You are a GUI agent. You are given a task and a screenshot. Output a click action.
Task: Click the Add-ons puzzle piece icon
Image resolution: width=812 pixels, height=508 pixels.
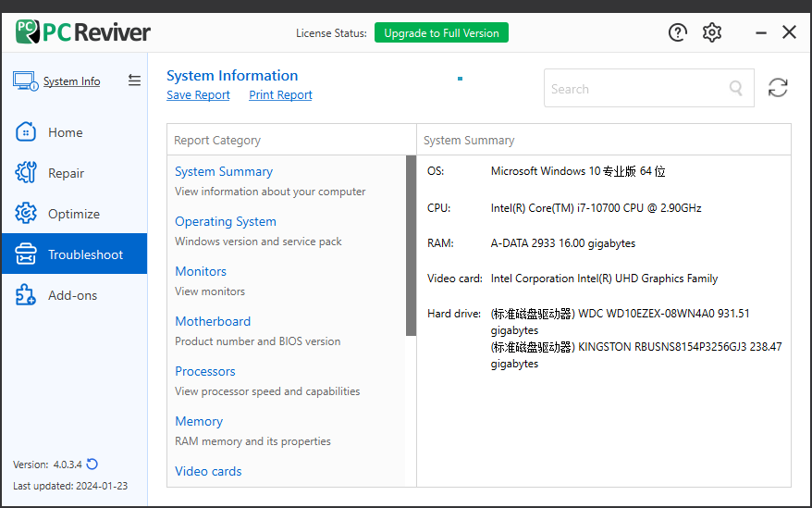pyautogui.click(x=26, y=295)
